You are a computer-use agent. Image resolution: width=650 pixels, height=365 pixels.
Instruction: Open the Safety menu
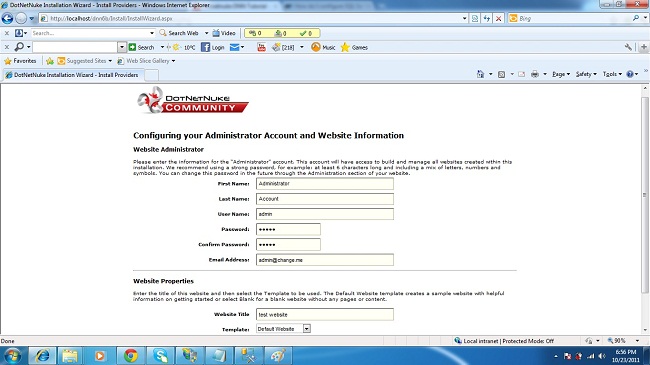pos(586,74)
